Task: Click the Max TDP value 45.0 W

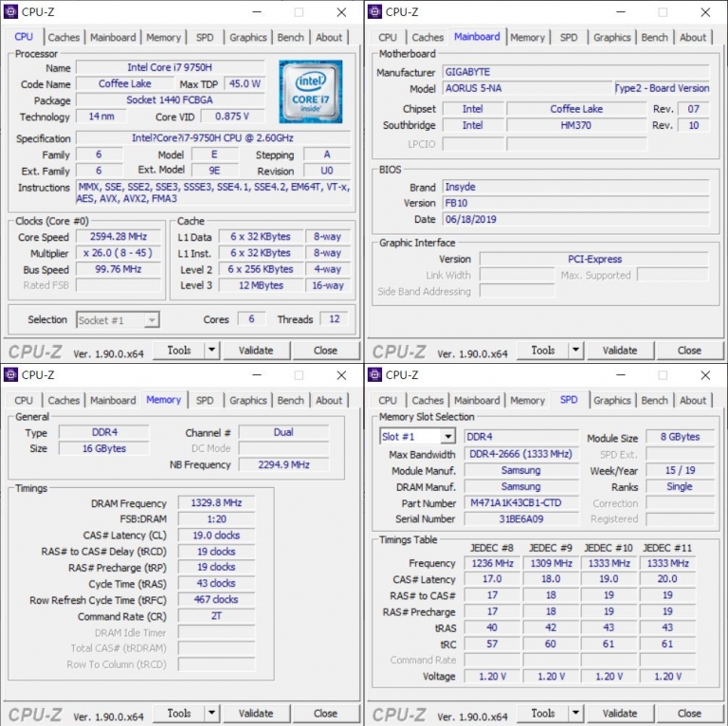Action: click(x=245, y=83)
